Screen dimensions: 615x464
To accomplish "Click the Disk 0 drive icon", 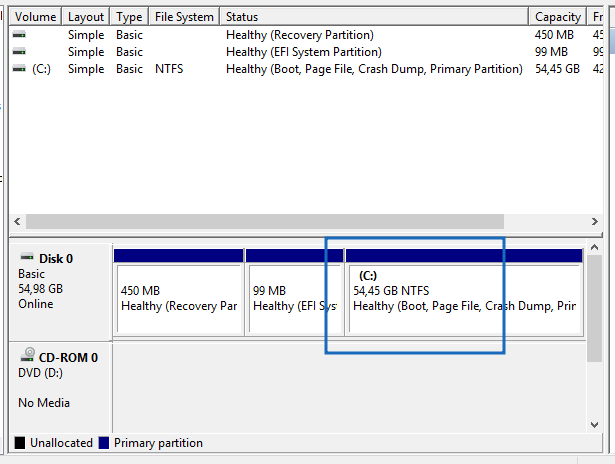I will click(26, 258).
